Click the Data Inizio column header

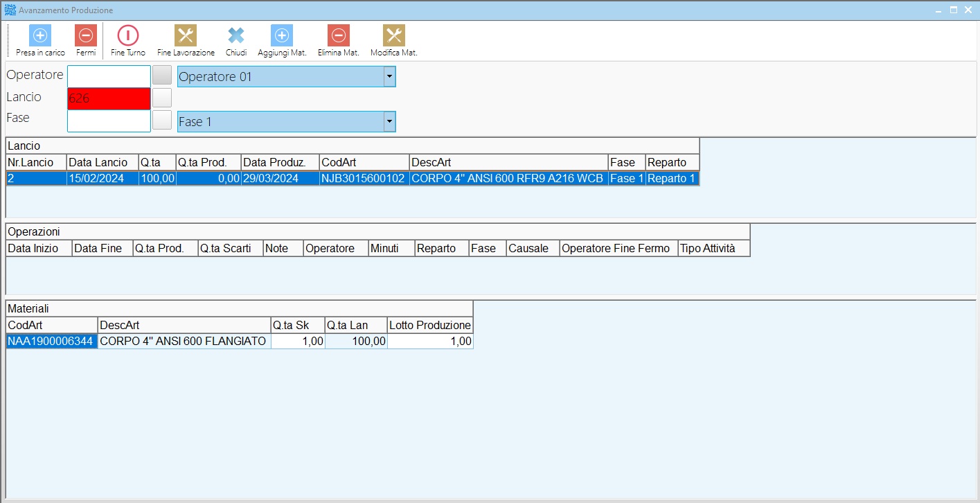click(39, 248)
